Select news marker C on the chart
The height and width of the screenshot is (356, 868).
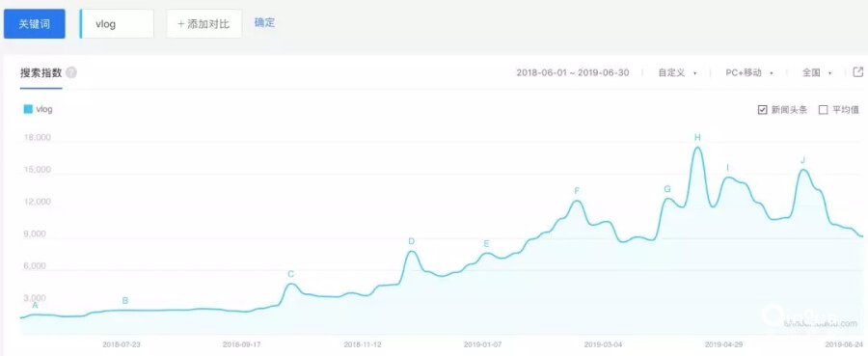[290, 274]
